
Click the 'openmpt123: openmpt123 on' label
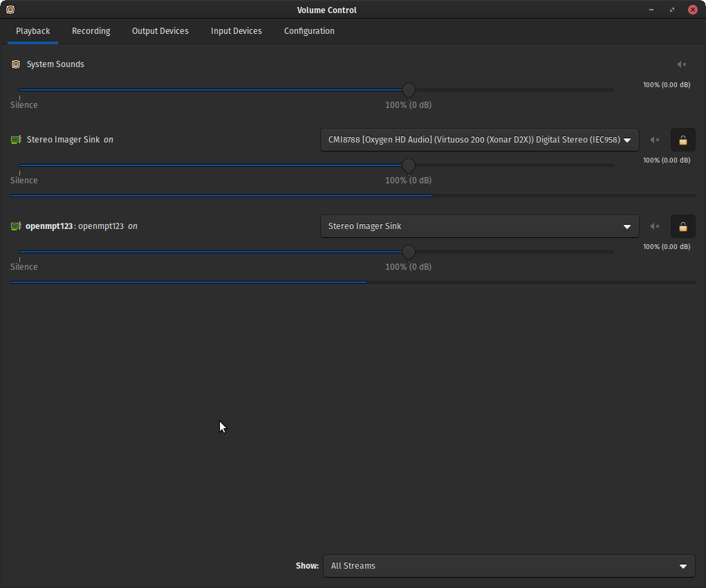(82, 226)
